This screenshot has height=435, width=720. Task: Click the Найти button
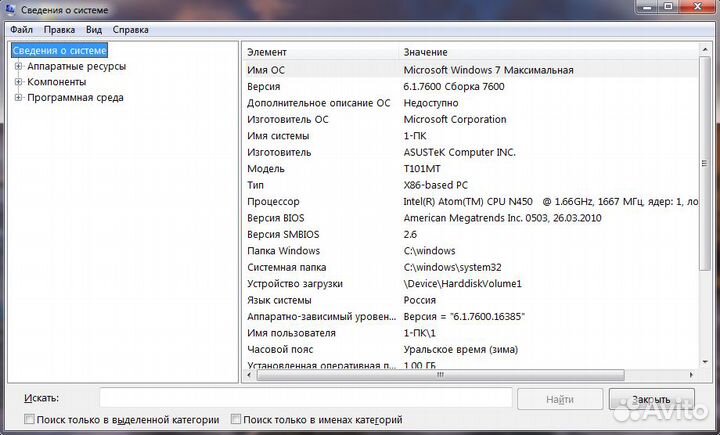pos(560,399)
